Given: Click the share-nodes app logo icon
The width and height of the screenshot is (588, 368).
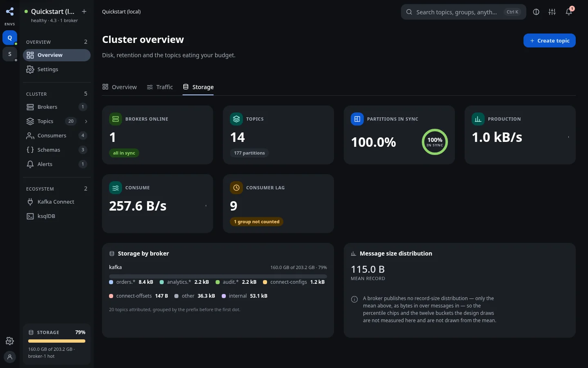Looking at the screenshot, I should [10, 11].
